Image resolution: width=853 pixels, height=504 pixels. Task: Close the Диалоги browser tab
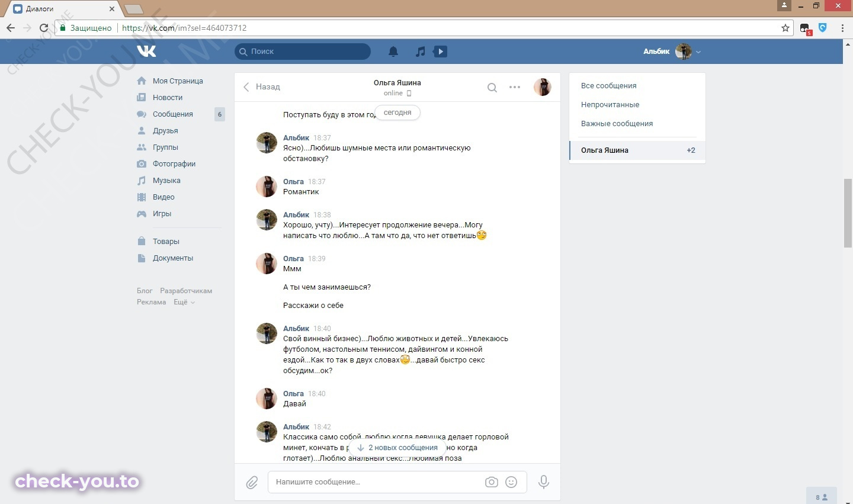pos(112,9)
